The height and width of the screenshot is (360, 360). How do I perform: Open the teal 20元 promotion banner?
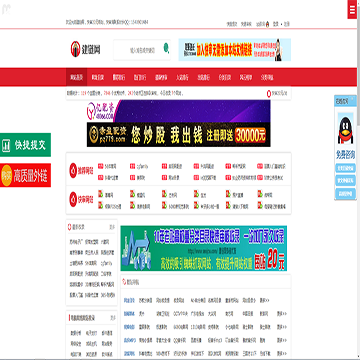coord(203,248)
